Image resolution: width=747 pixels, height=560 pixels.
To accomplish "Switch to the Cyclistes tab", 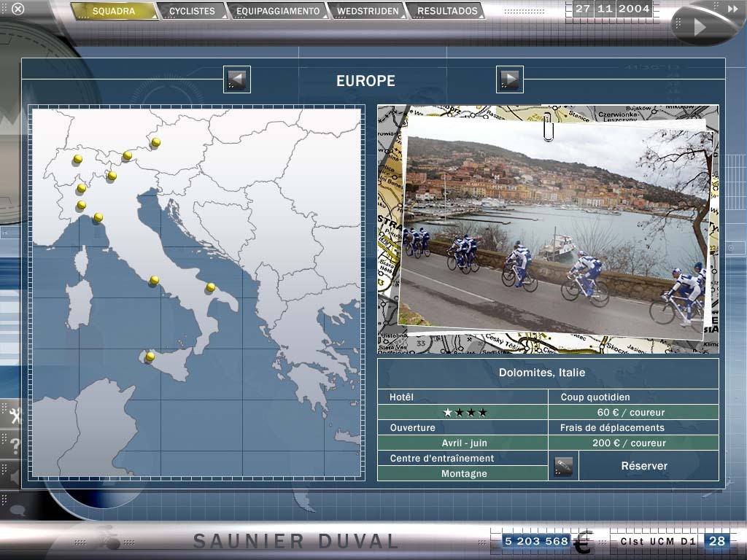I will [192, 11].
